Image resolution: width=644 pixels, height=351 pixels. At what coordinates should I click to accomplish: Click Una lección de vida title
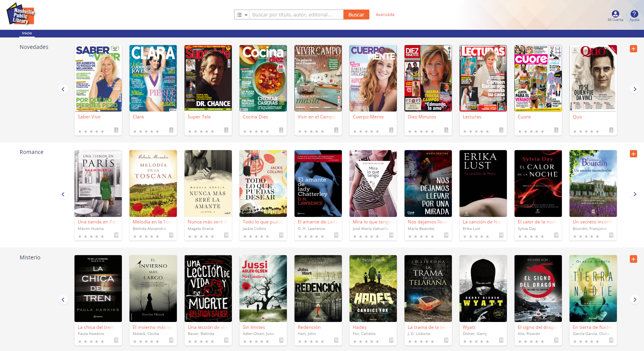tap(207, 327)
